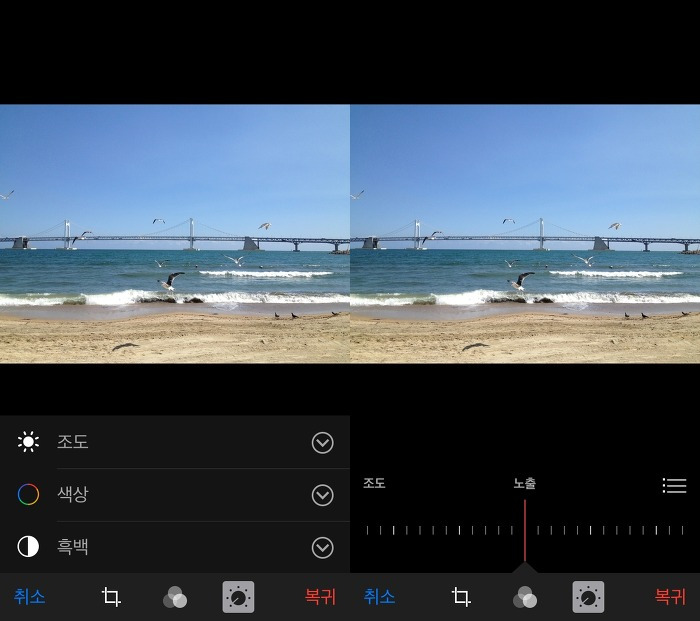700x621 pixels.
Task: Expand the 흑백 section chevron
Action: coord(322,548)
